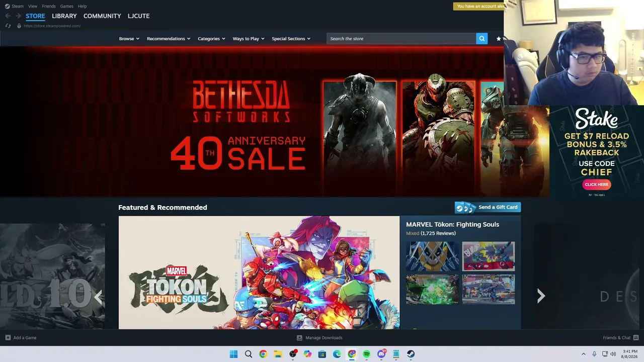Screen dimensions: 644x362
Task: Switch to the LIBRARY tab
Action: coord(64,16)
